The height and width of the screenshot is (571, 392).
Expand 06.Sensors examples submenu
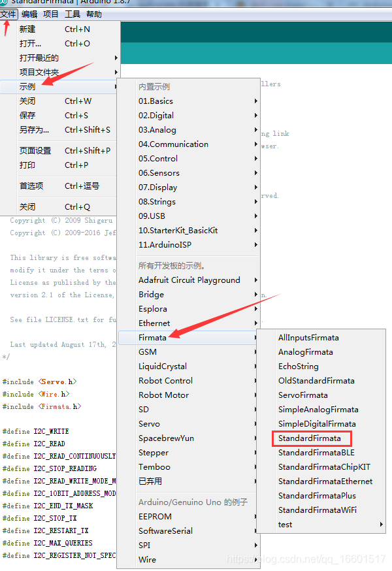click(x=189, y=173)
